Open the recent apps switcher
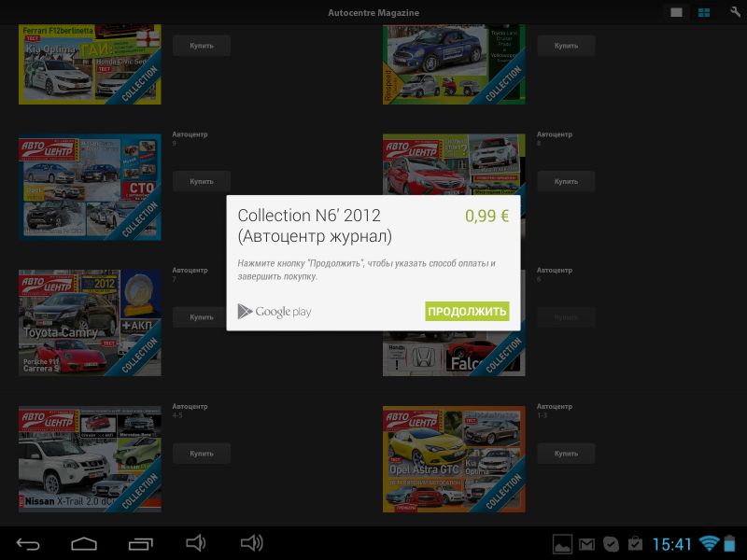Viewport: 747px width, 560px height. tap(140, 543)
